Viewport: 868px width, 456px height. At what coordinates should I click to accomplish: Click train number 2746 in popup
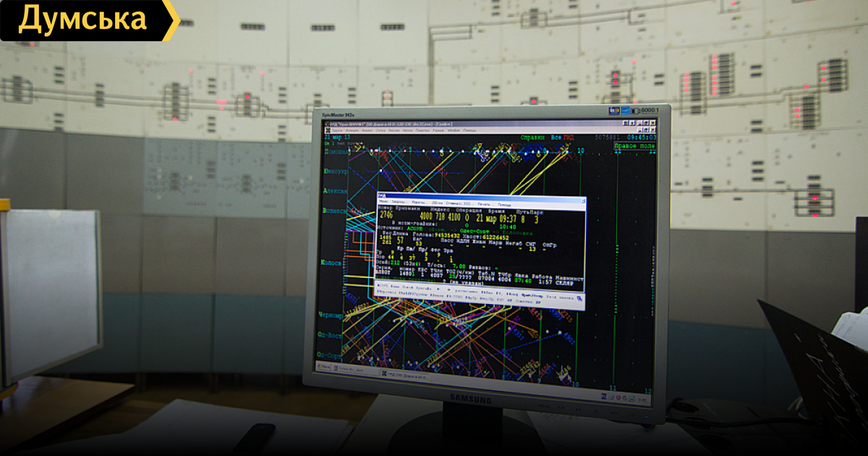pyautogui.click(x=386, y=216)
